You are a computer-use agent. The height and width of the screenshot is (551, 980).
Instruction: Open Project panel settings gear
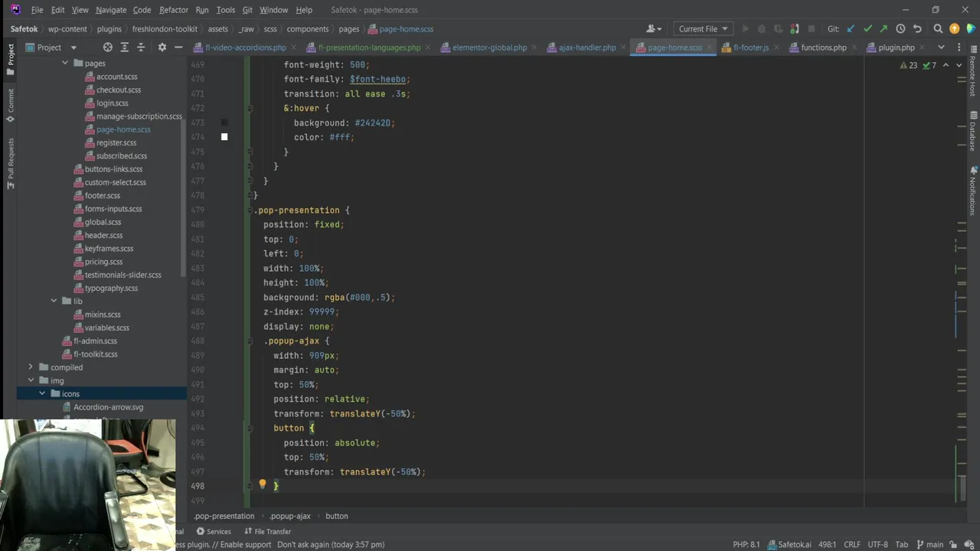click(162, 47)
